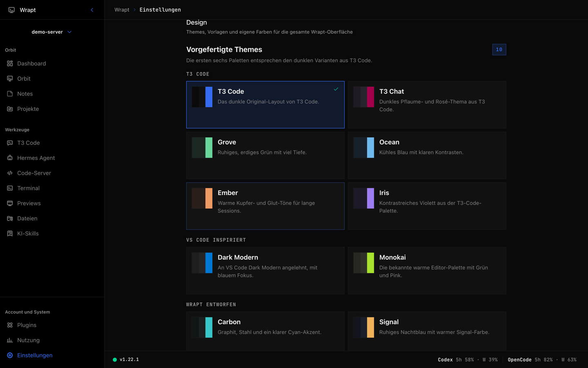Screen dimensions: 588x368
Task: Open Hermes Agent tool
Action: click(x=52, y=158)
